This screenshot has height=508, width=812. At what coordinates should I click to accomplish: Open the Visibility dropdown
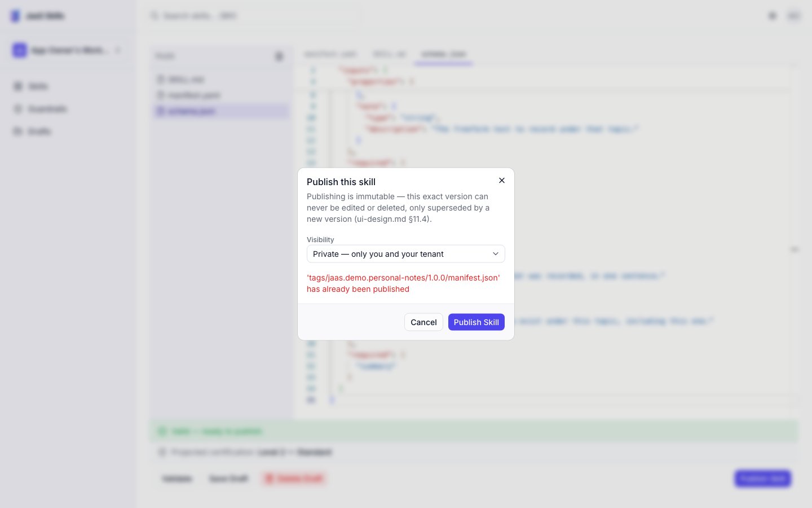tap(405, 254)
